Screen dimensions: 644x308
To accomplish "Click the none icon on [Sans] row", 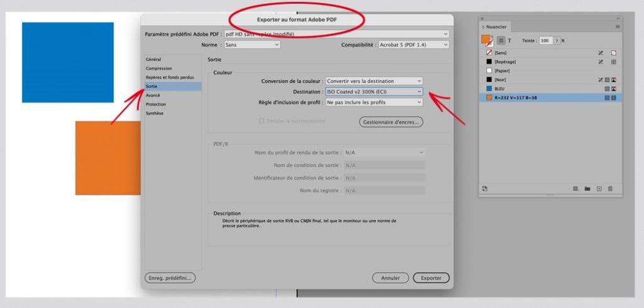I will 614,53.
